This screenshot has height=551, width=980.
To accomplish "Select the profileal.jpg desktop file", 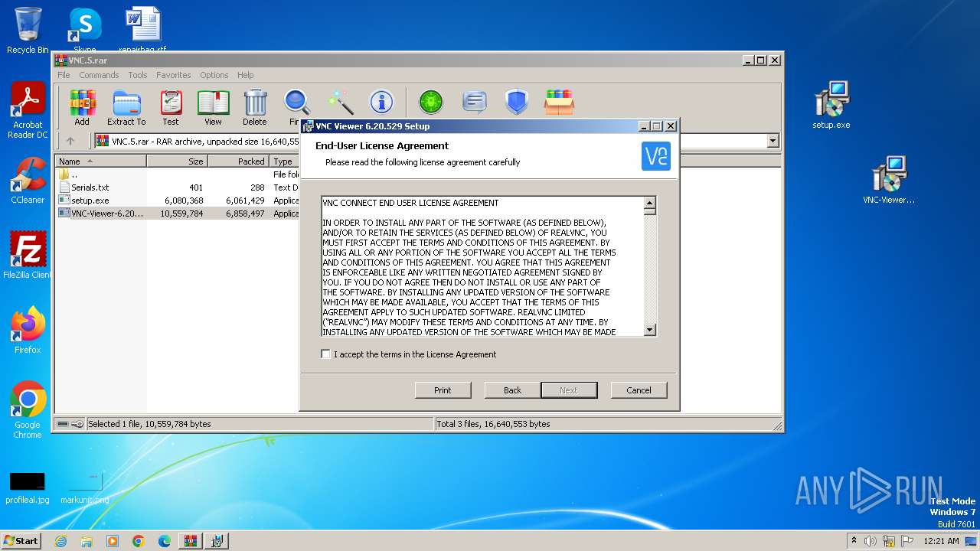I will click(x=28, y=487).
